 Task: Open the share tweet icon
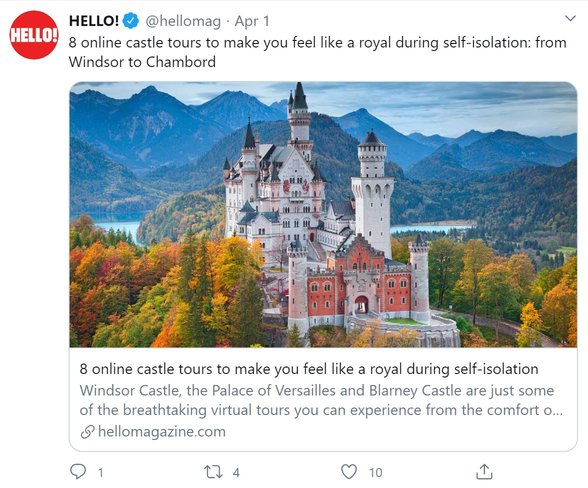[484, 471]
